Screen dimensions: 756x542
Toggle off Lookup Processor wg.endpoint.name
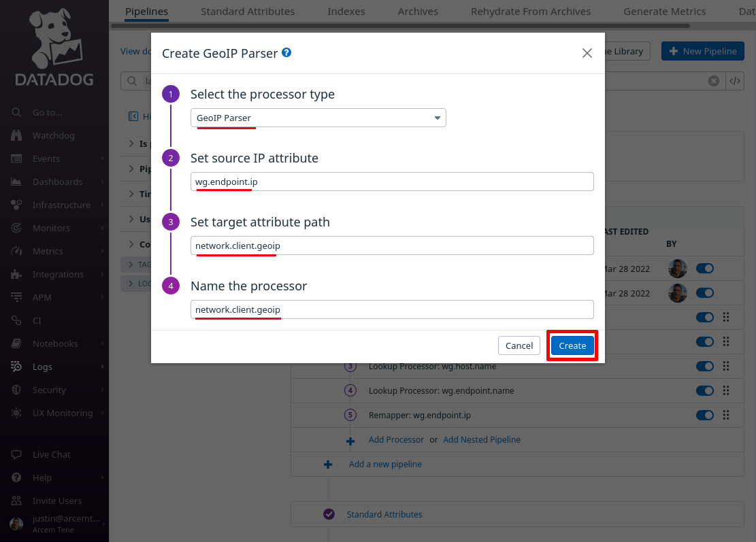(705, 391)
